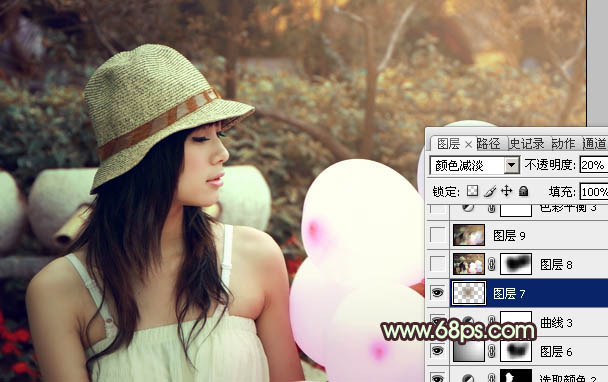Select the 图层 9 layer thumbnail
This screenshot has height=382, width=608.
coord(469,235)
